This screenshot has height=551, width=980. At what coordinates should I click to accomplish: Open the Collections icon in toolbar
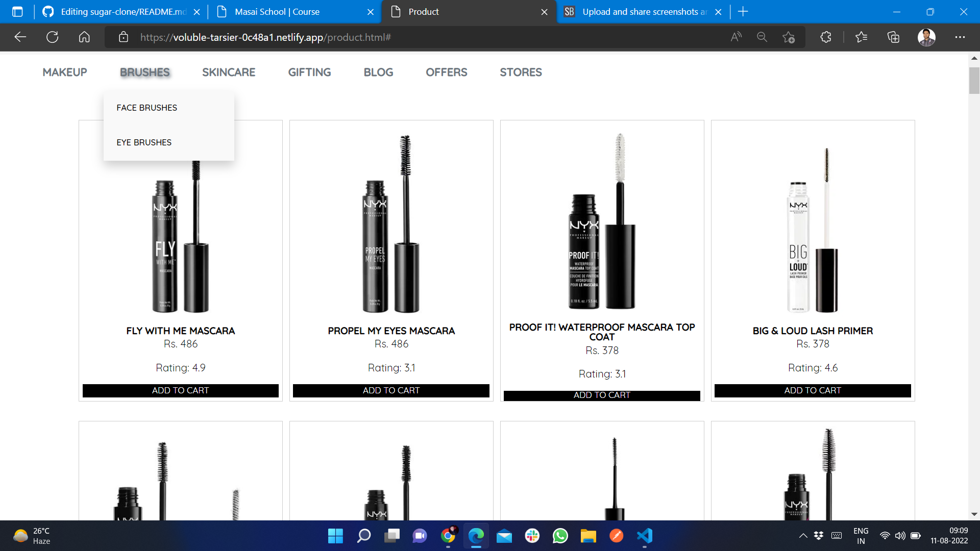pos(893,37)
